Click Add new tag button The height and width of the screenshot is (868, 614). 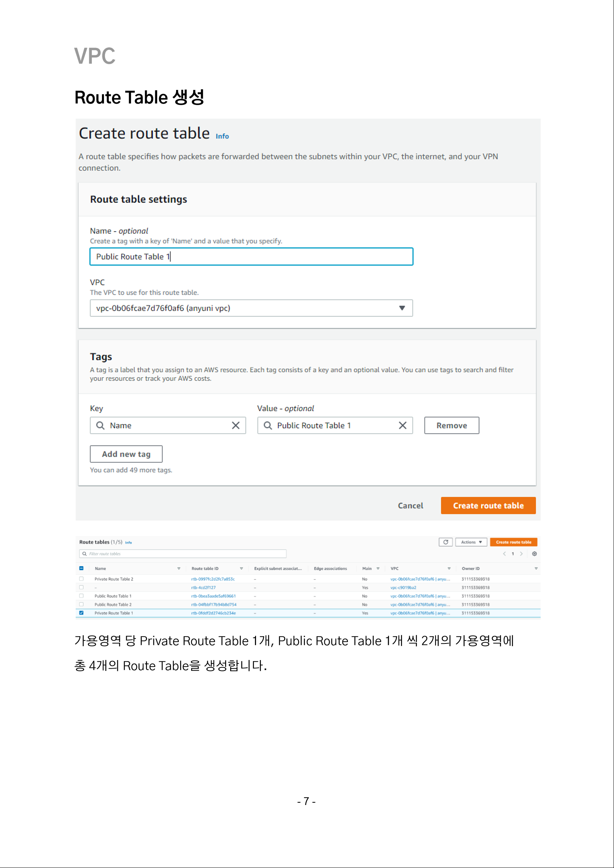tap(126, 454)
